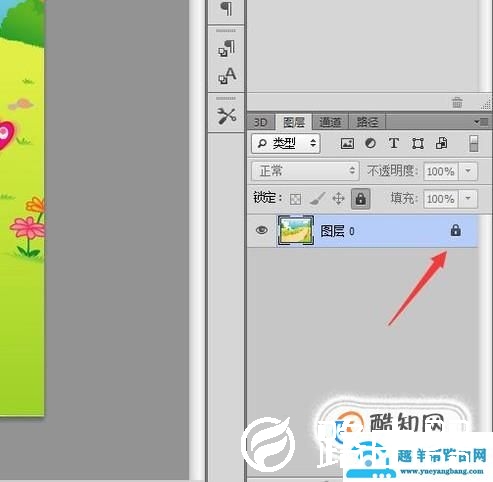Image resolution: width=493 pixels, height=482 pixels.
Task: Open the 类型 filter type dropdown
Action: pos(286,144)
